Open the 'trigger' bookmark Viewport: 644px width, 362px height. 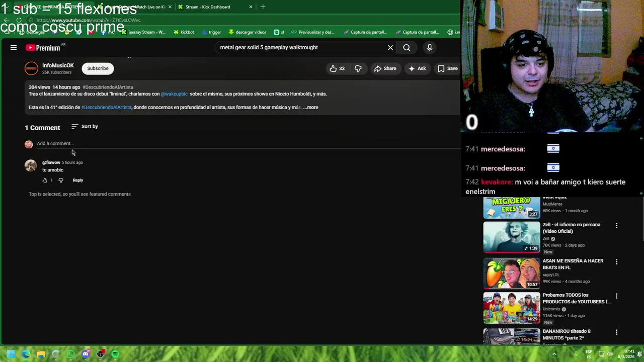[211, 32]
